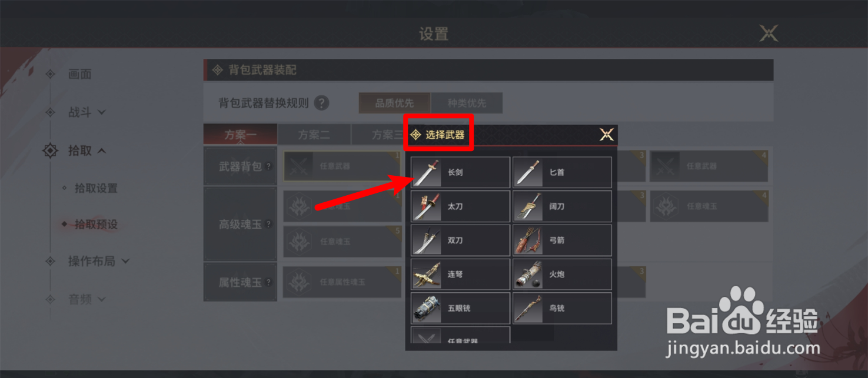Image resolution: width=868 pixels, height=378 pixels.
Task: Expand the 战斗 combat settings section
Action: [87, 112]
